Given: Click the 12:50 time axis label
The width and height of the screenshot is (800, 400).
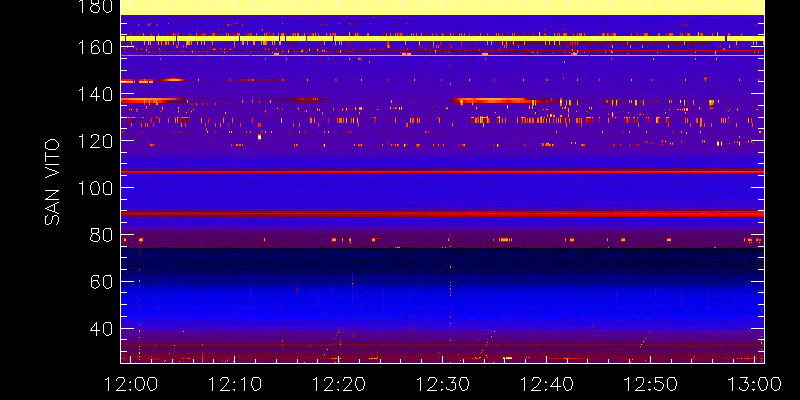Looking at the screenshot, I should click(651, 384).
